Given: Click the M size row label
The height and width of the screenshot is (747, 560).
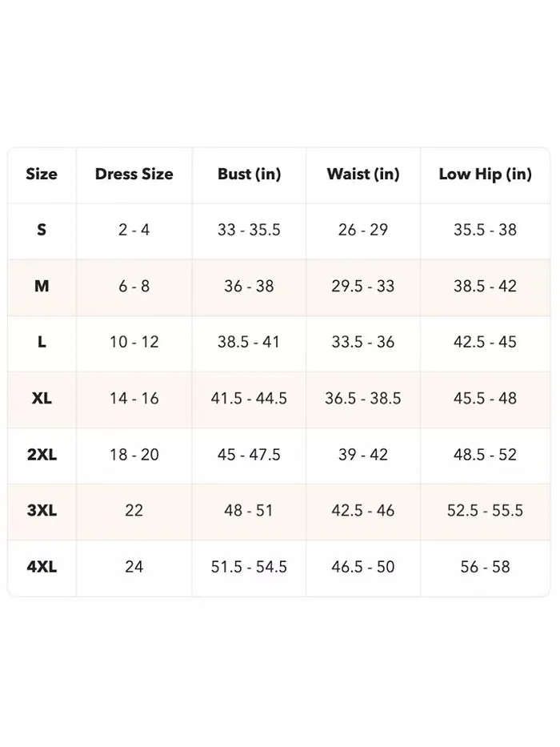Looking at the screenshot, I should tap(42, 286).
